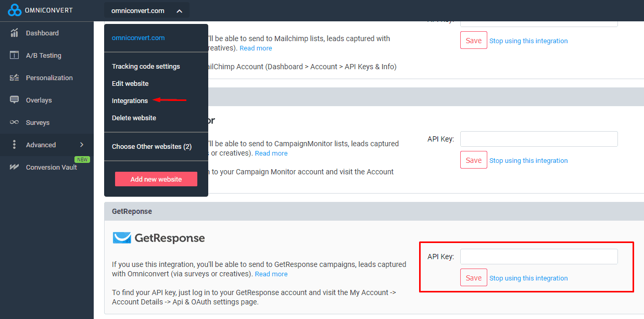Choose Other websites (2)
This screenshot has height=319, width=644.
click(x=151, y=146)
